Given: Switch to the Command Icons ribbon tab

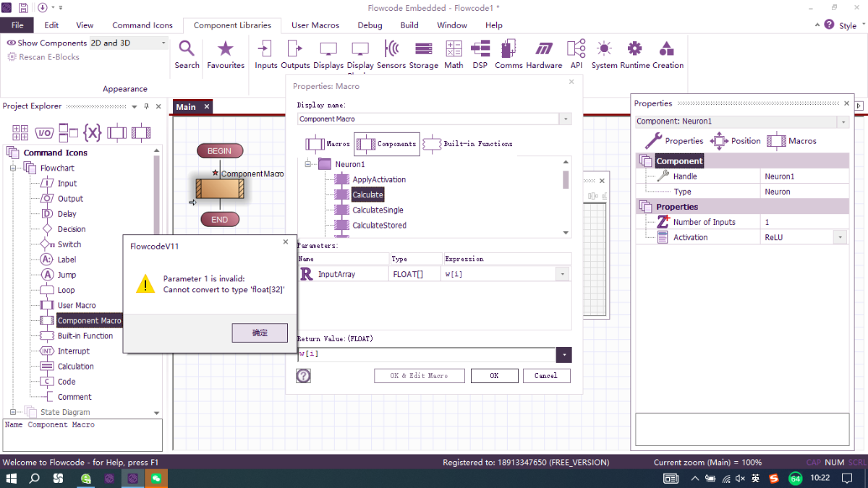Looking at the screenshot, I should pos(142,25).
